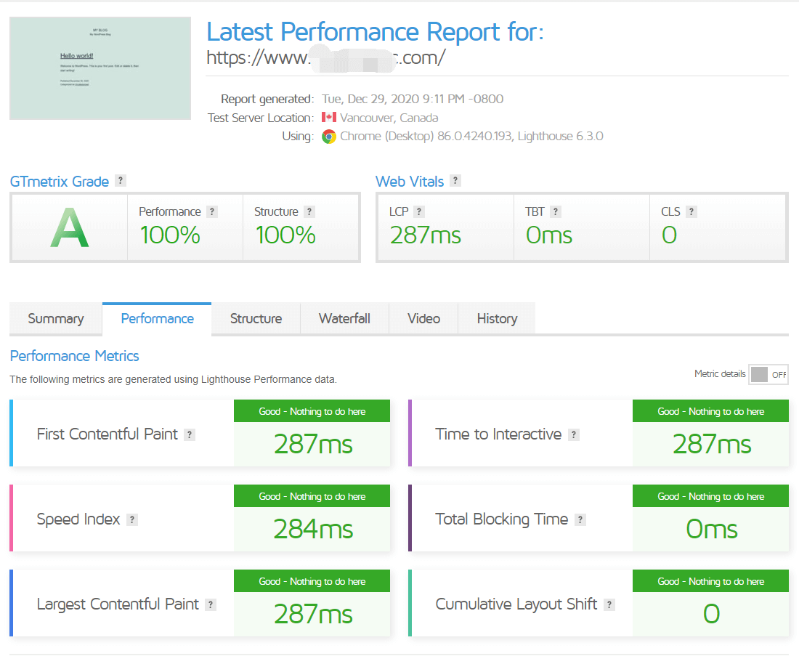
Task: Click the tested site URL link
Action: [x=325, y=57]
